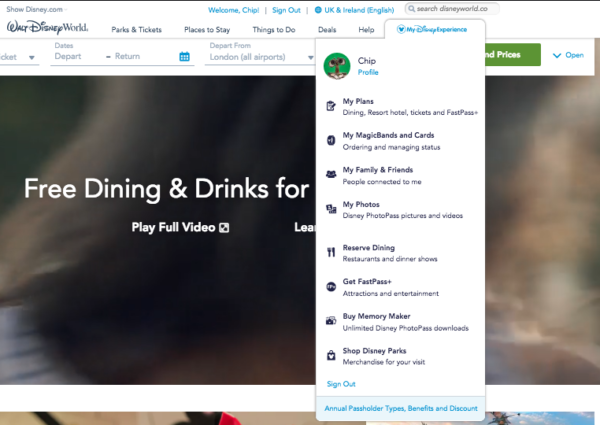Click the MagicBands and Cards icon
Viewport: 600px width, 425px height.
pos(331,141)
